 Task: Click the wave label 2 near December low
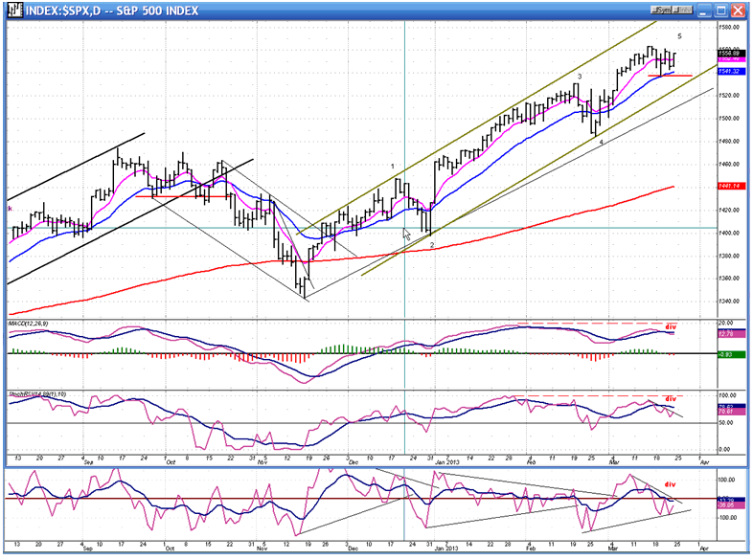pyautogui.click(x=432, y=245)
